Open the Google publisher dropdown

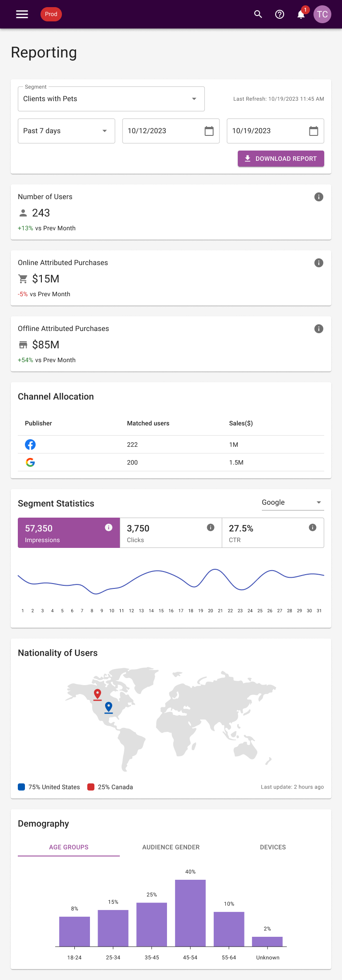pos(293,502)
